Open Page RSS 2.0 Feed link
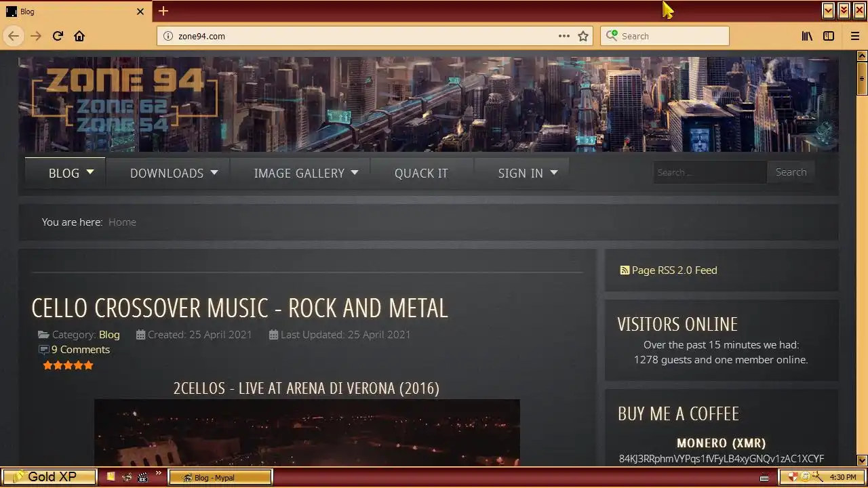The image size is (868, 488). 674,270
